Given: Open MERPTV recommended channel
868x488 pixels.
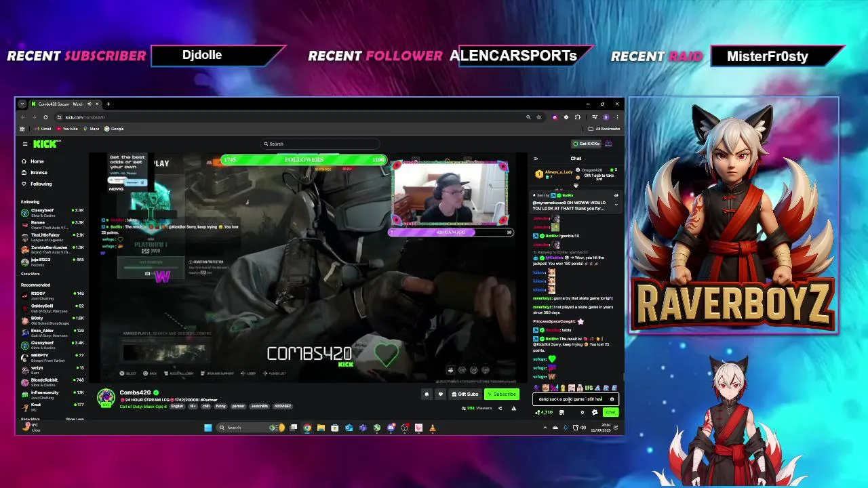Looking at the screenshot, I should pyautogui.click(x=52, y=357).
